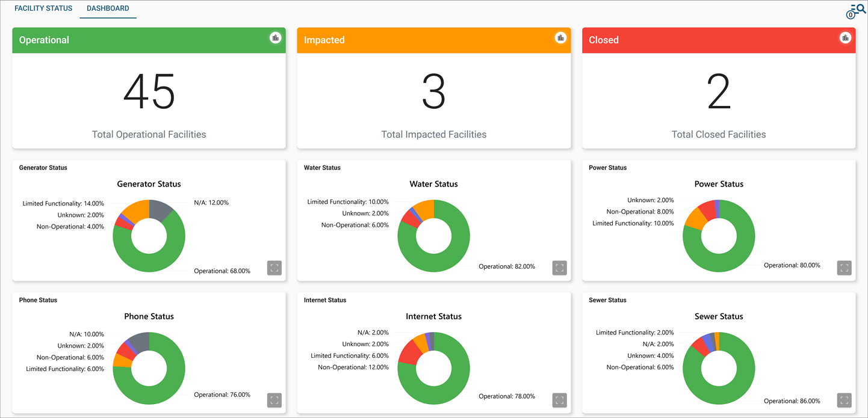Click the fullscreen icon on Water Status chart
This screenshot has width=868, height=418.
pyautogui.click(x=559, y=268)
